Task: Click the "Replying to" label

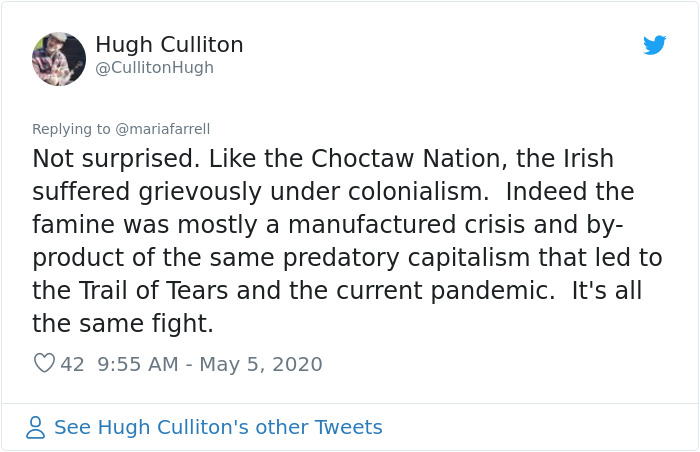Action: point(72,129)
